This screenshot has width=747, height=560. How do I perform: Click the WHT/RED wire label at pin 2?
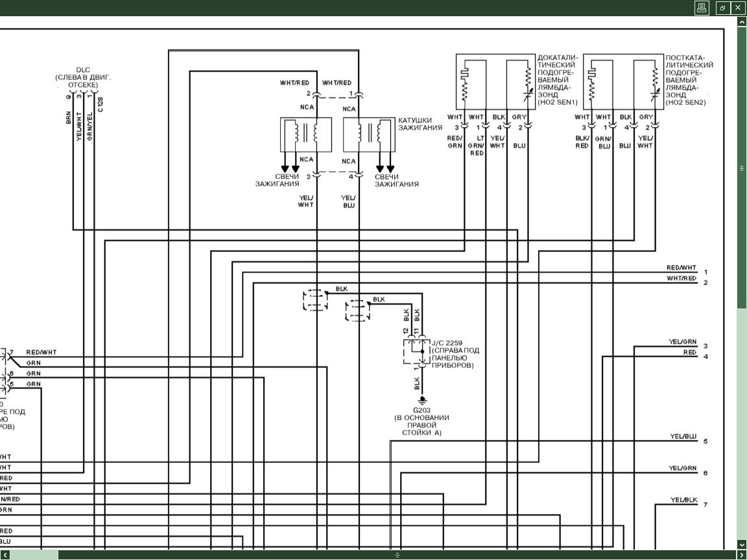pyautogui.click(x=681, y=279)
